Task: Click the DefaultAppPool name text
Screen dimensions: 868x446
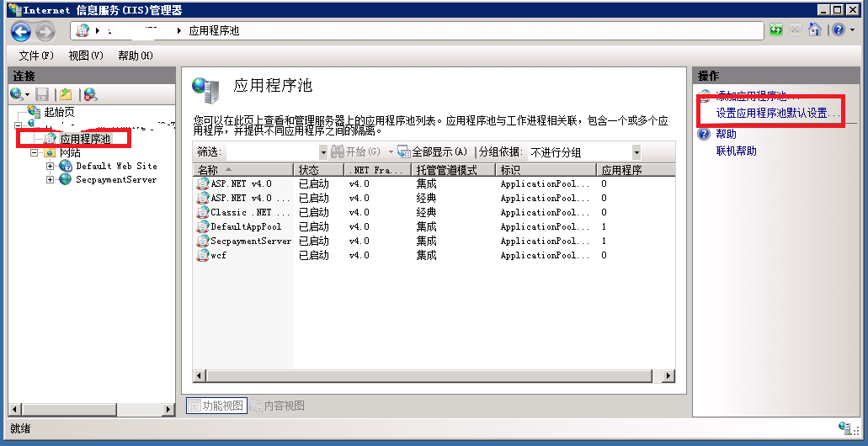Action: tap(246, 227)
